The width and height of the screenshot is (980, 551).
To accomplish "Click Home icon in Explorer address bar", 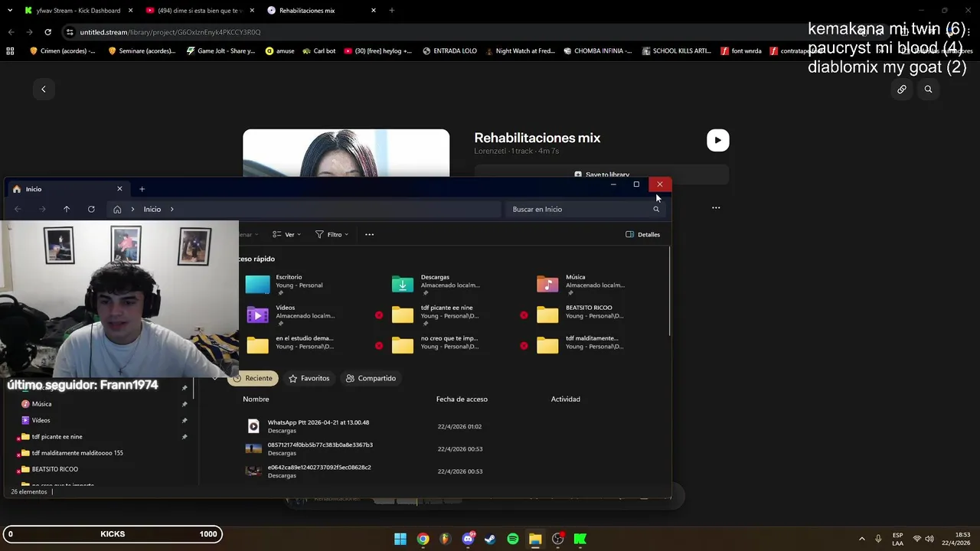I will [117, 209].
